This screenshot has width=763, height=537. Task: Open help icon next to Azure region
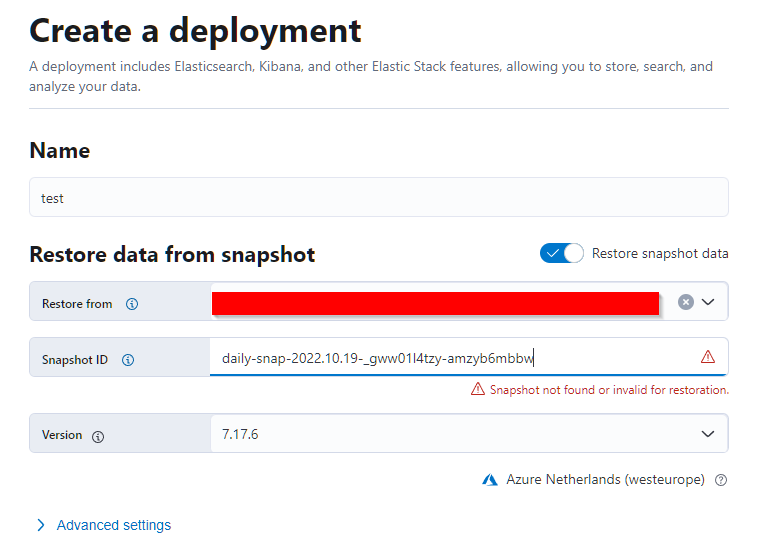pos(721,480)
